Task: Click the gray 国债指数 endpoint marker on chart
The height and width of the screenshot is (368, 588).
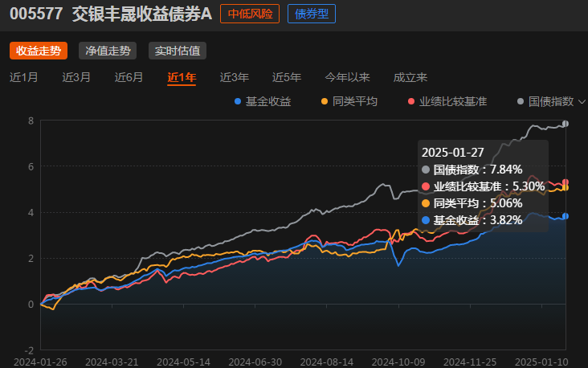Action: tap(566, 124)
